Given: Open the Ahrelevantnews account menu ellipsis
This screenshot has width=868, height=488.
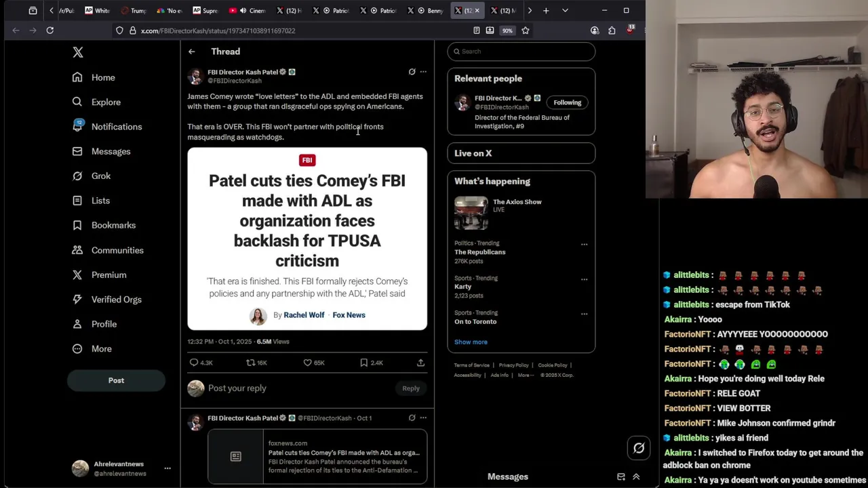Looking at the screenshot, I should 167,468.
